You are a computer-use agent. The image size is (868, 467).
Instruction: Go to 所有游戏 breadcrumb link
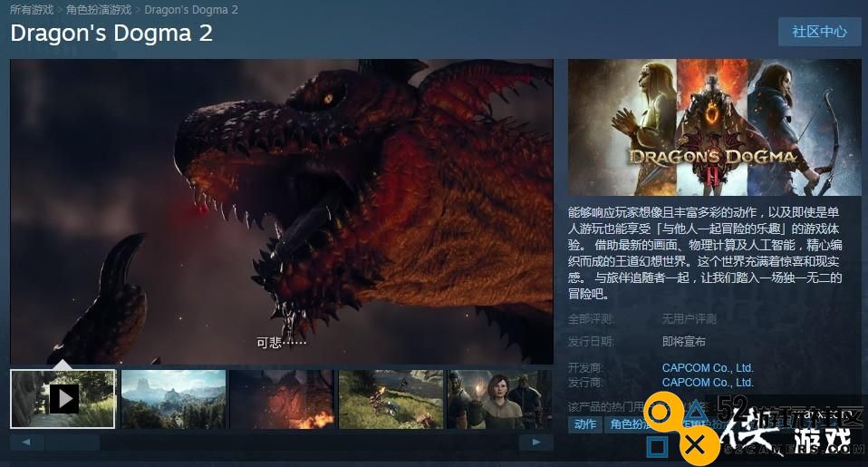32,9
